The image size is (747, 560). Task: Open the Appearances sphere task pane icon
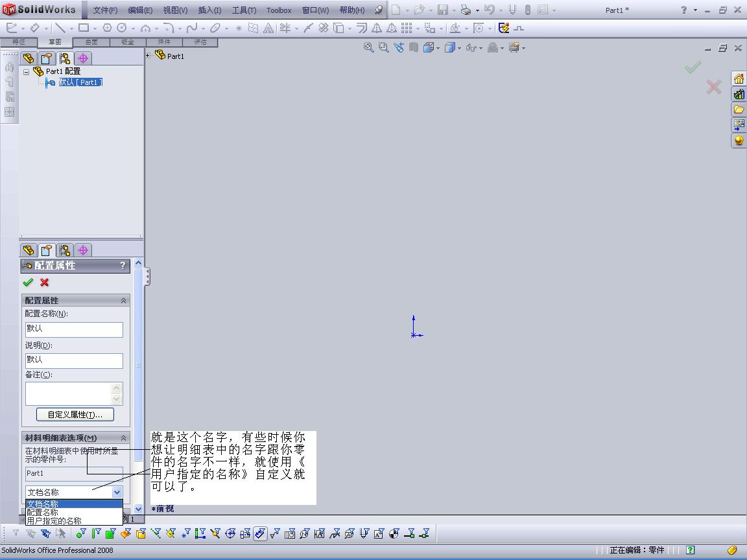(x=739, y=141)
